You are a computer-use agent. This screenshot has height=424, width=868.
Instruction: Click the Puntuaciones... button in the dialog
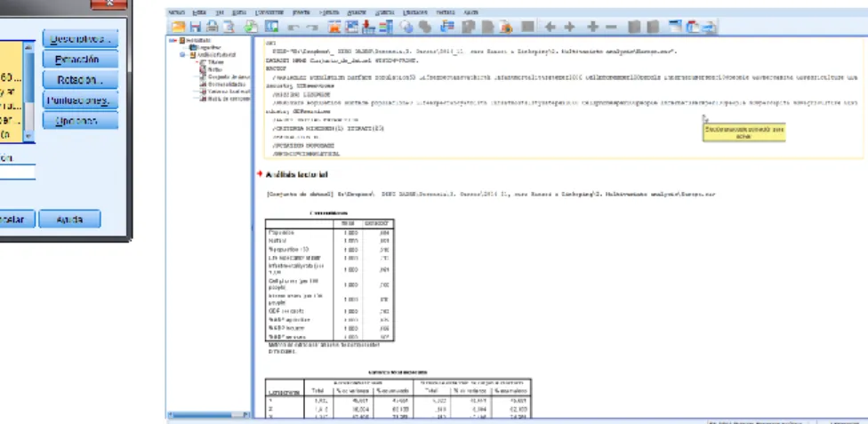80,100
